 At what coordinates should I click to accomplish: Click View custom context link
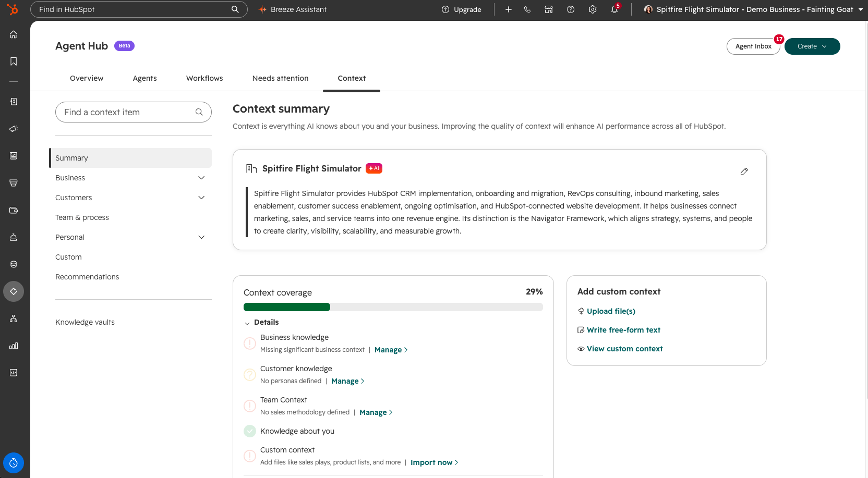click(x=624, y=349)
